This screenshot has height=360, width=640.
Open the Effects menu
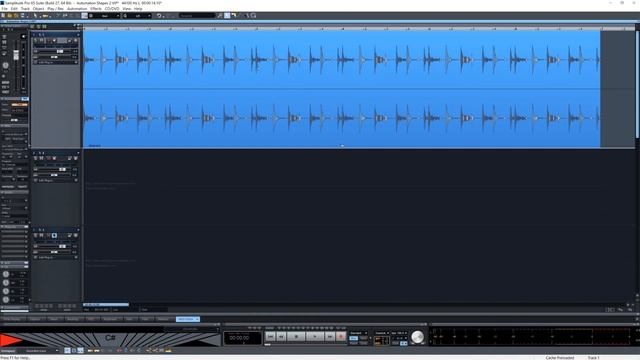coord(96,9)
